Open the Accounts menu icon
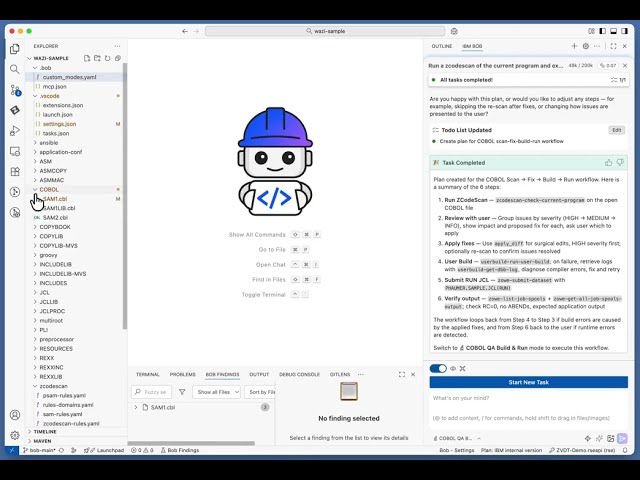The image size is (640, 480). 15,415
